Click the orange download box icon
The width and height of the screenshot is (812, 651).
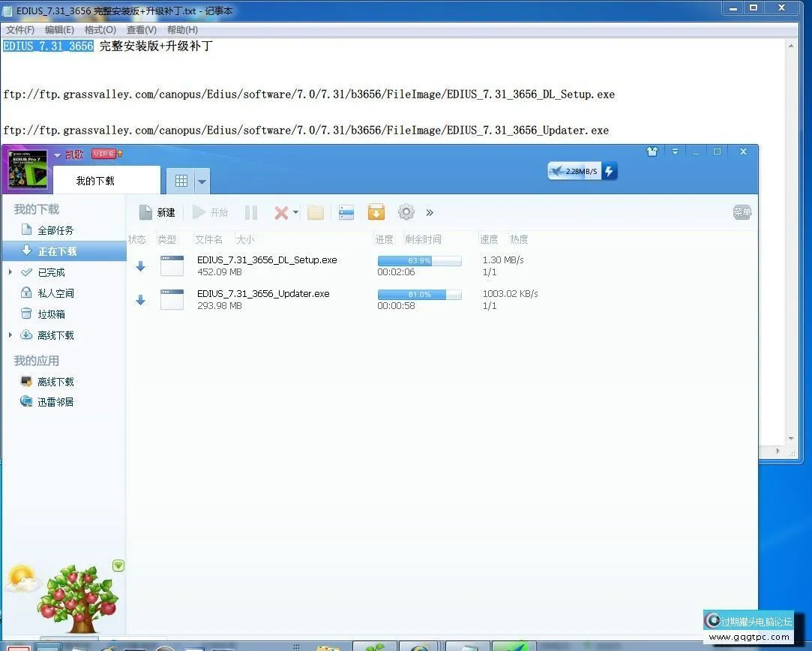click(x=376, y=212)
